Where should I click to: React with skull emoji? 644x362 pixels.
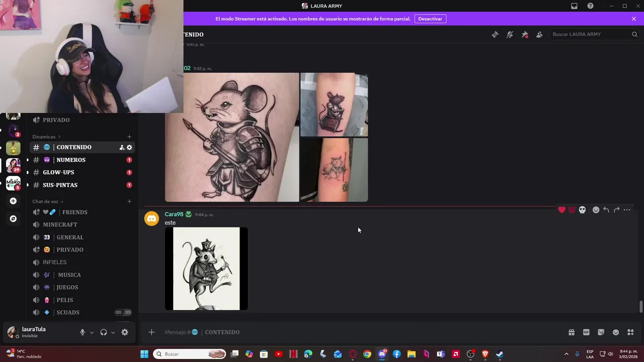(x=582, y=210)
